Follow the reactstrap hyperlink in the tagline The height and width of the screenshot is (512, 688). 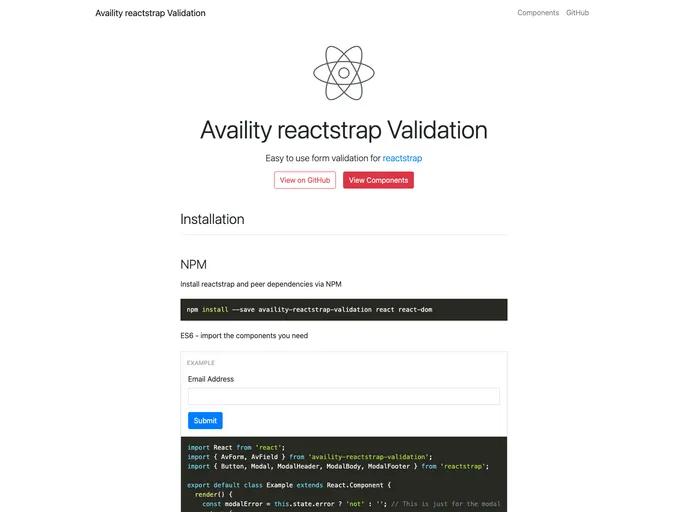coord(402,158)
